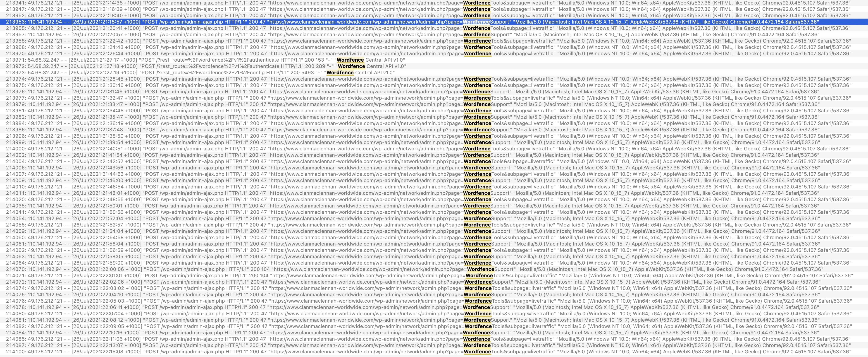This screenshot has width=868, height=357.
Task: Click line 213972 with response size 289
Action: pyautogui.click(x=434, y=66)
